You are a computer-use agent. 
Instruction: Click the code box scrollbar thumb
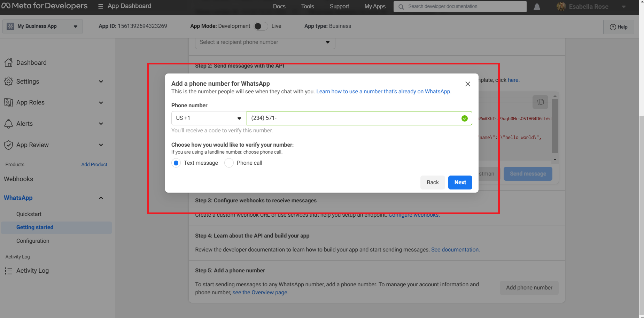(555, 126)
